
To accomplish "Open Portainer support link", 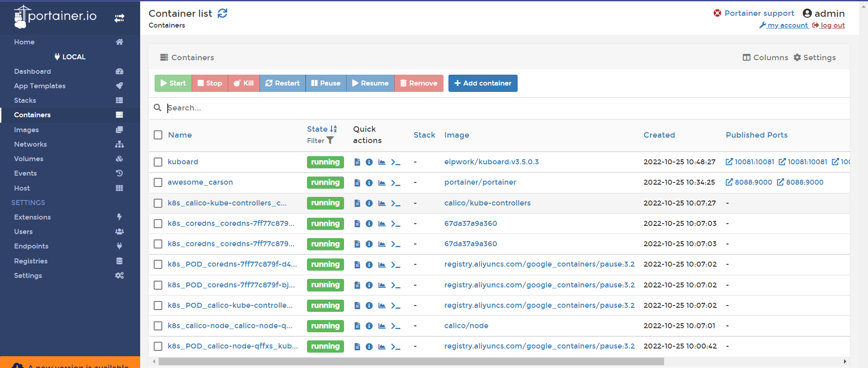I will (x=754, y=13).
